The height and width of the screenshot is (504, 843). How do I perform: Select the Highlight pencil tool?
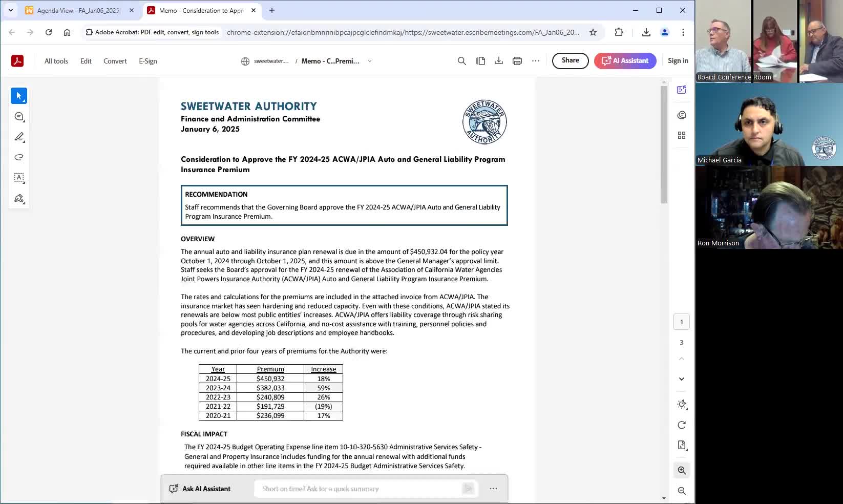[19, 137]
